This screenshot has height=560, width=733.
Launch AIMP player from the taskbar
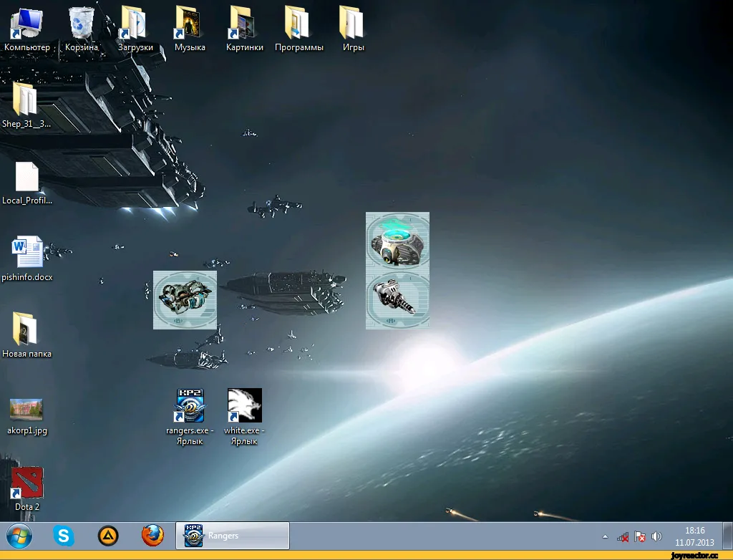108,536
